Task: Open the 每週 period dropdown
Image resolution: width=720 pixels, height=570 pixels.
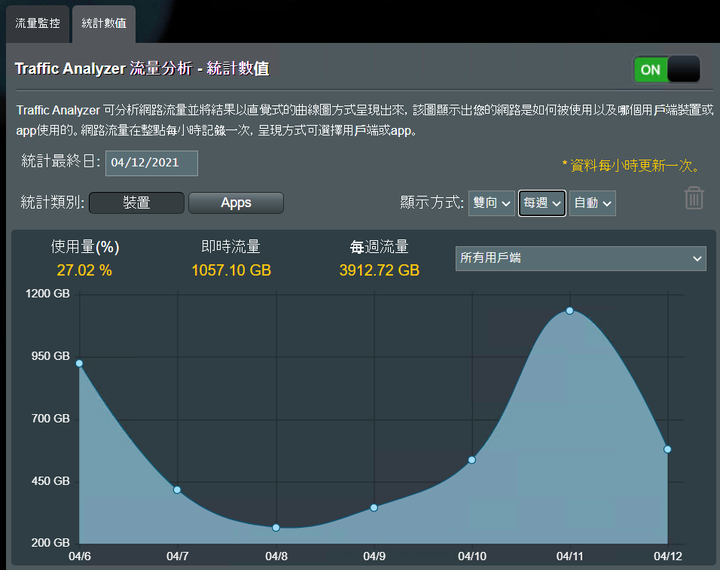Action: [x=542, y=203]
